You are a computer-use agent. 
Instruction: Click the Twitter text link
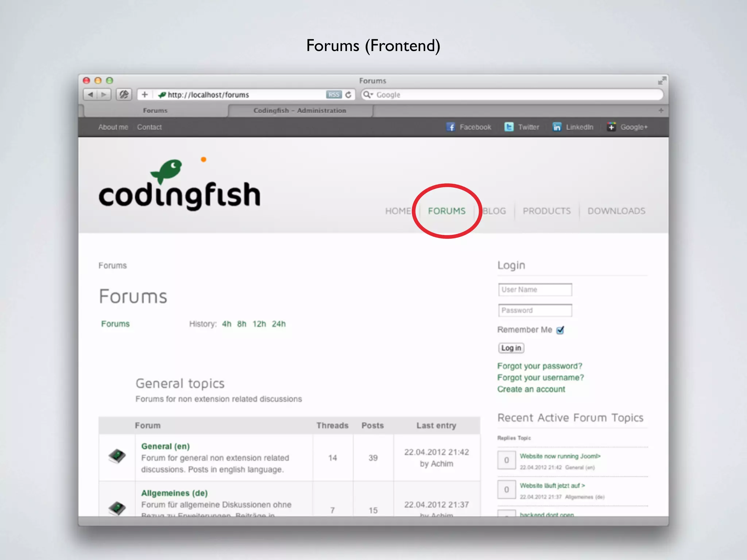pyautogui.click(x=529, y=127)
